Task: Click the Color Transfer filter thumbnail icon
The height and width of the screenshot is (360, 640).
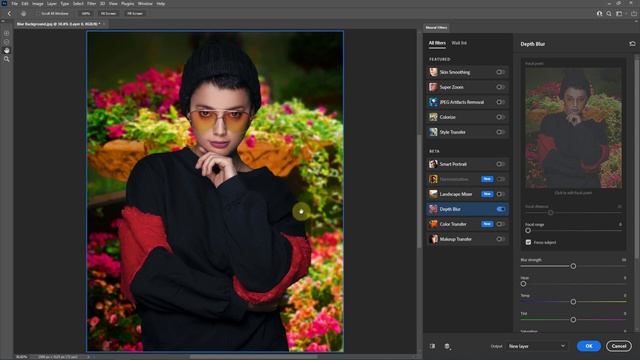Action: coord(433,224)
